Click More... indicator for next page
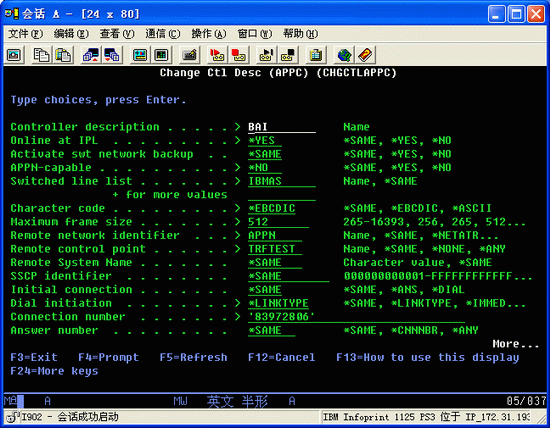 tap(515, 343)
